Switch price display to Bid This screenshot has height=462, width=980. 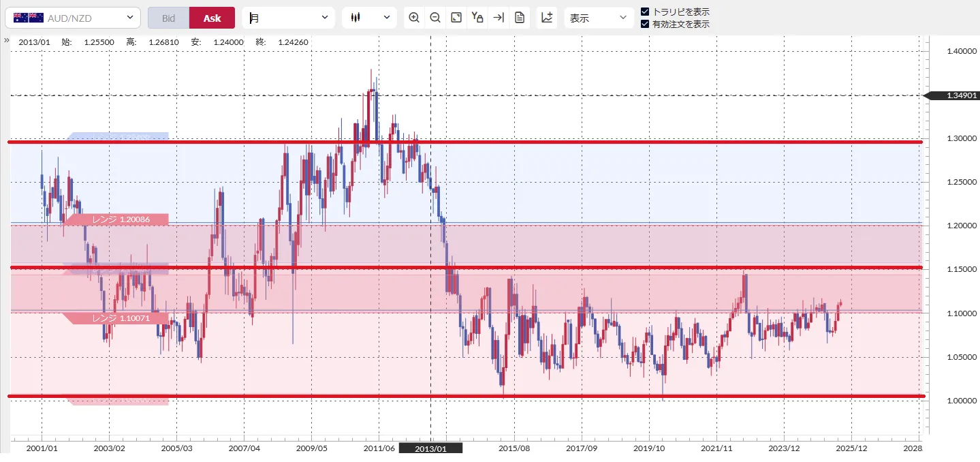[x=168, y=18]
